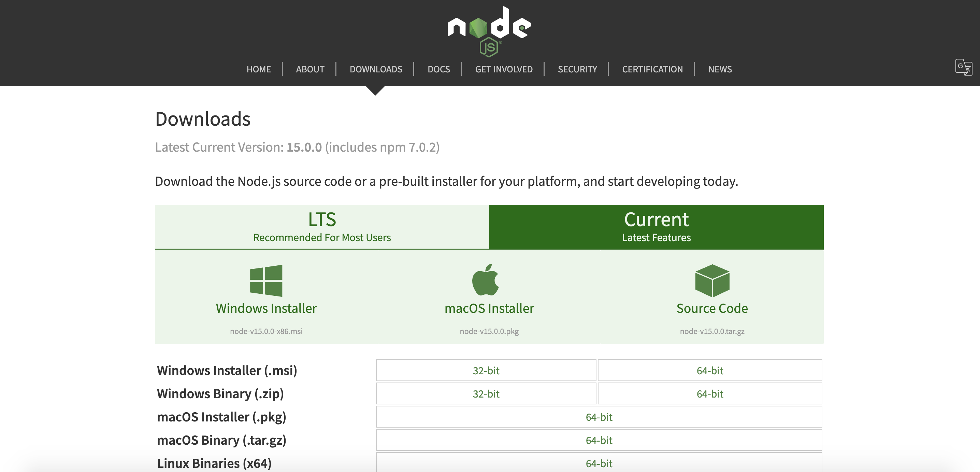Open the DOCS navigation item
Screen dimensions: 980x472
[438, 69]
